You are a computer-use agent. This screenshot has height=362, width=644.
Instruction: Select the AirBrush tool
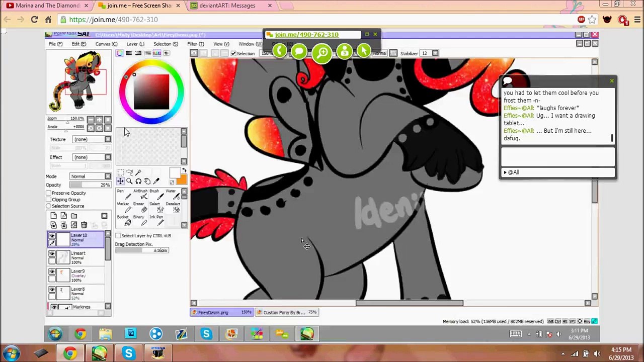click(140, 194)
